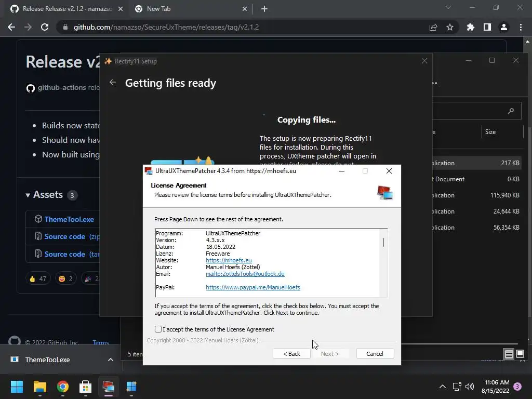Open a new browser tab with plus

pos(264,9)
